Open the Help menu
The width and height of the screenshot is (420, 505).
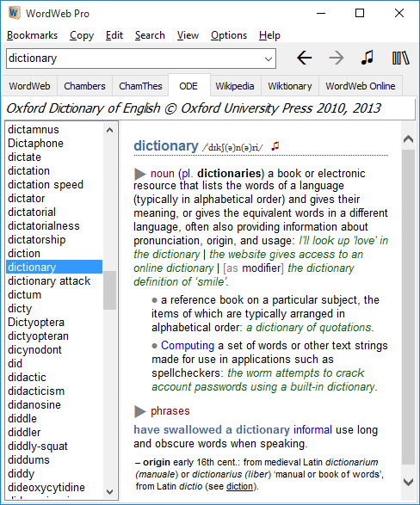pyautogui.click(x=269, y=35)
